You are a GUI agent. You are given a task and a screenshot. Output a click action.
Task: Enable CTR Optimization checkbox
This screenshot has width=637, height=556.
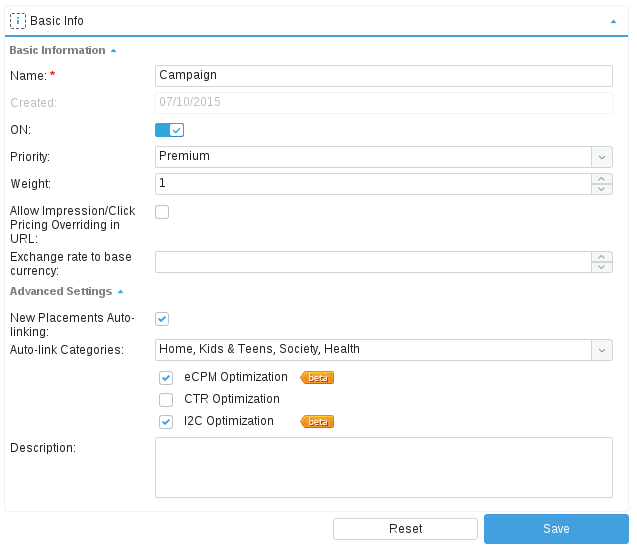coord(166,400)
